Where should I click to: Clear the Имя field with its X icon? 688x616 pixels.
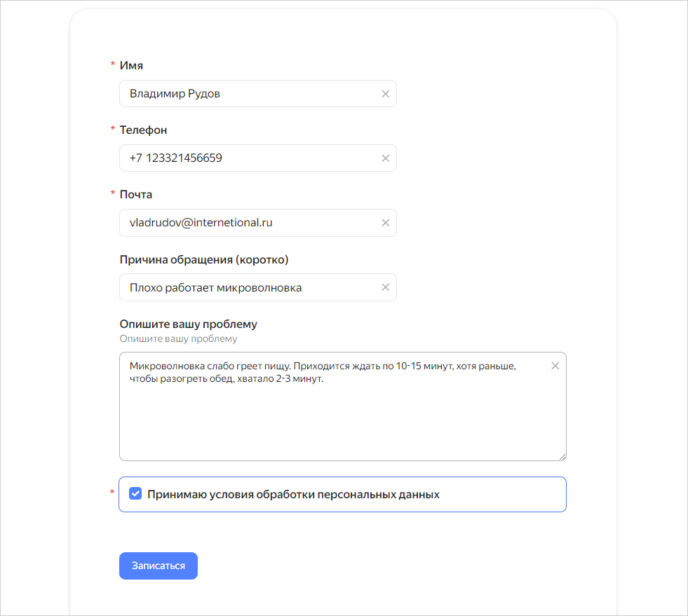tap(385, 94)
